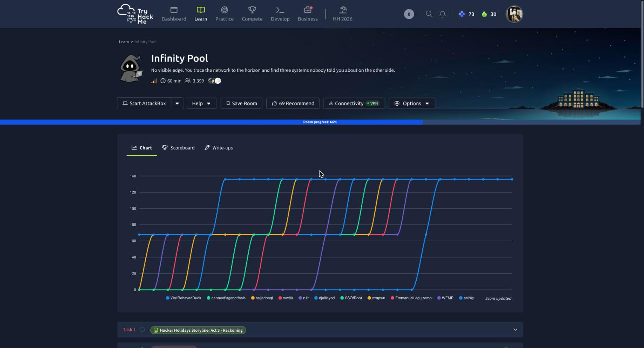Open the HH 2026 beach umbrella icon
Screen dimensions: 644x348
click(x=343, y=10)
